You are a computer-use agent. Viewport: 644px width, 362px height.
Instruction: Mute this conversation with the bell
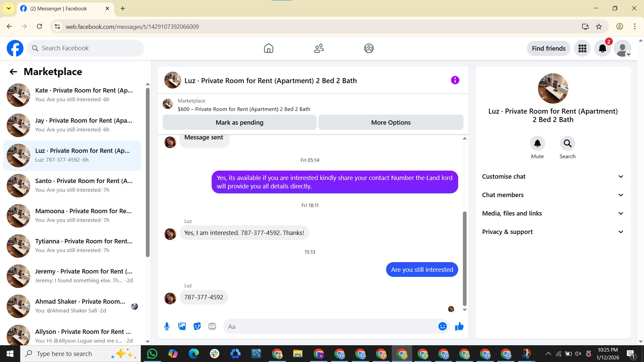pyautogui.click(x=537, y=144)
